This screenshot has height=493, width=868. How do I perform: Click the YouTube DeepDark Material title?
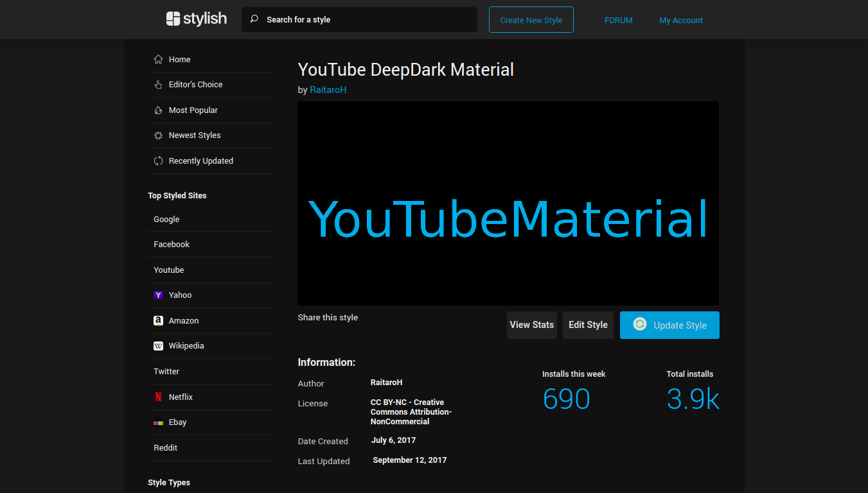[x=406, y=69]
